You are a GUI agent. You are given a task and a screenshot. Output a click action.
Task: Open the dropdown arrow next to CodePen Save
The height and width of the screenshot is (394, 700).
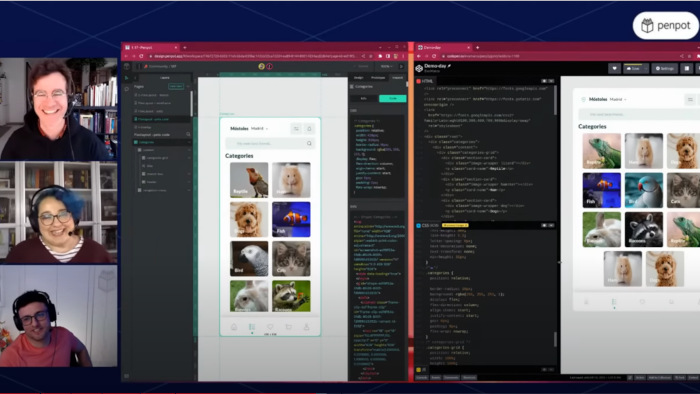(646, 68)
